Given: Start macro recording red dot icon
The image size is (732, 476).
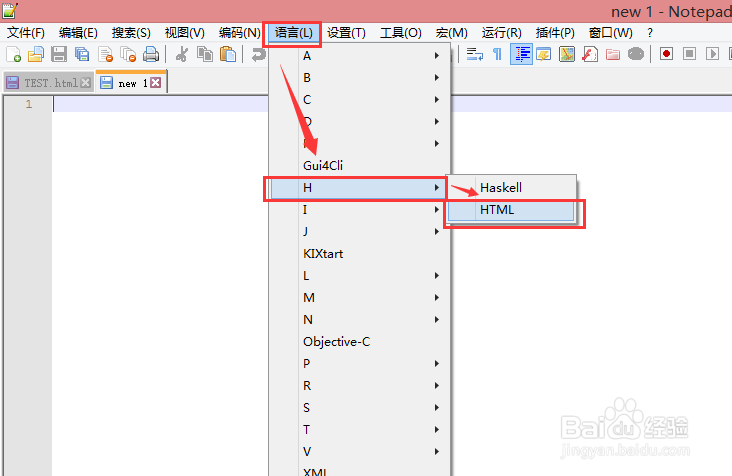Looking at the screenshot, I should coord(666,55).
